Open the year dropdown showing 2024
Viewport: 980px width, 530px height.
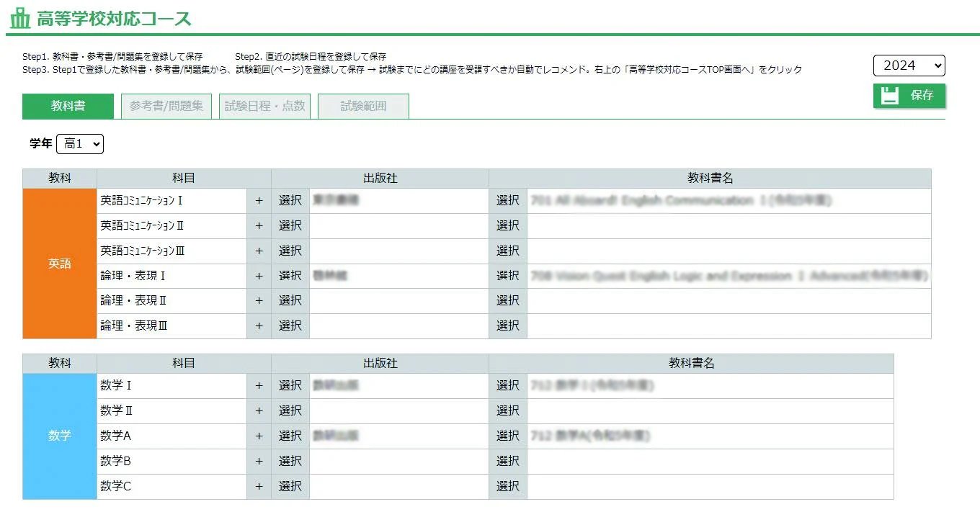click(909, 66)
